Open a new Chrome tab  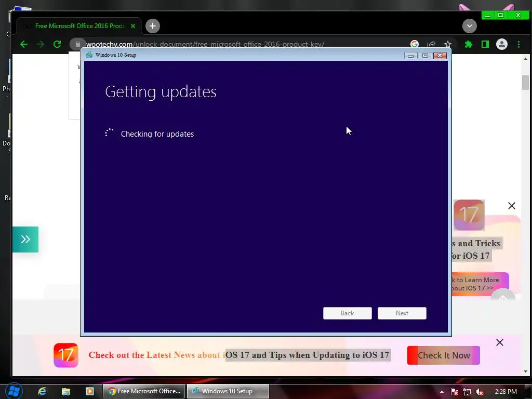(x=153, y=26)
